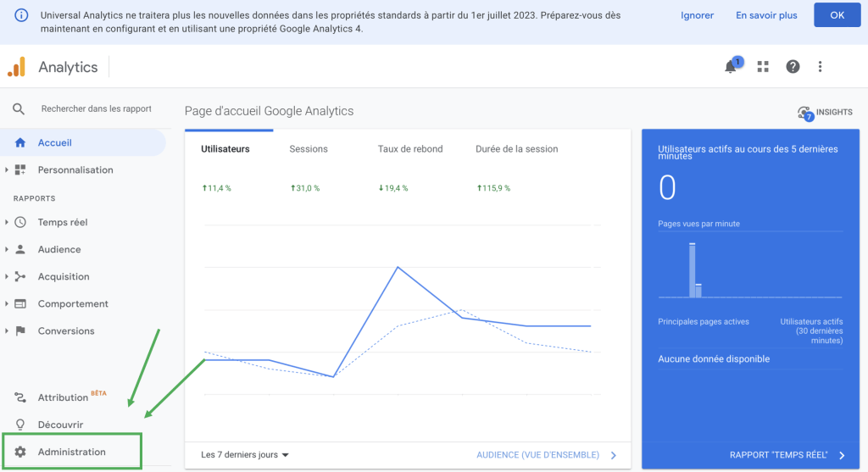Click the 19,4 % bounce rate change value
The height and width of the screenshot is (472, 868).
tap(393, 188)
